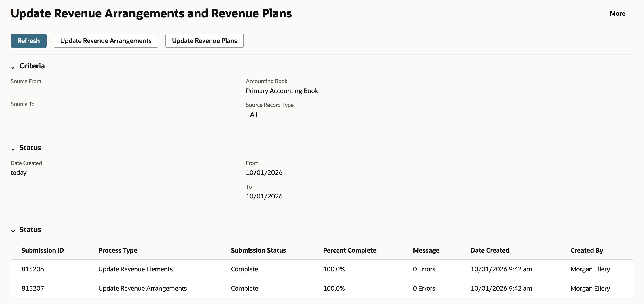
Task: Click Complete status for submission 815207
Action: [x=244, y=288]
